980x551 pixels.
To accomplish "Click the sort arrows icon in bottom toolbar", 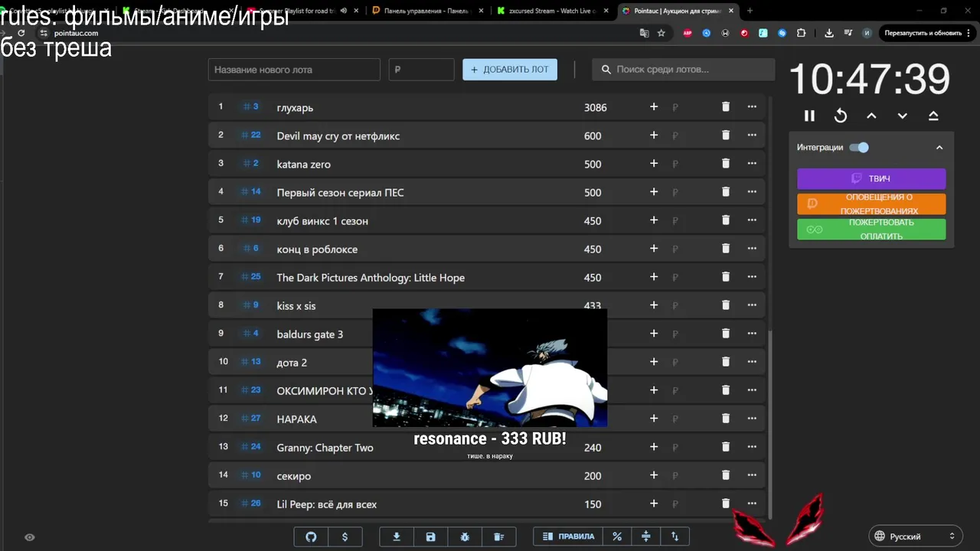I will tap(675, 536).
